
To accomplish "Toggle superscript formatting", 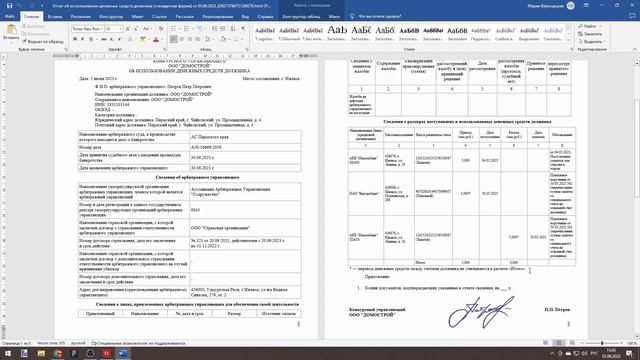I will [x=120, y=39].
